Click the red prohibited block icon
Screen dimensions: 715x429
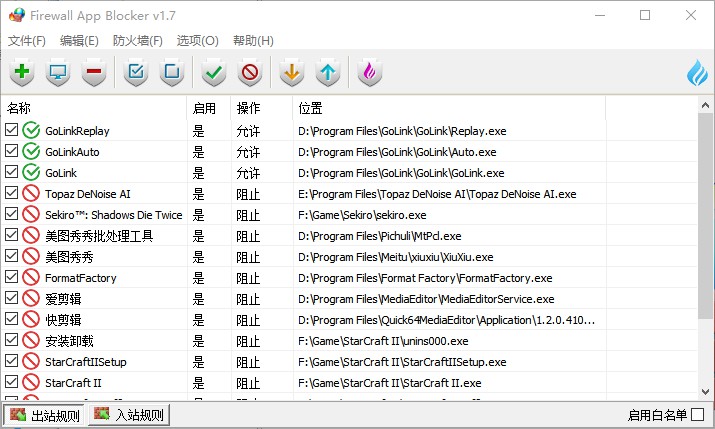click(250, 72)
